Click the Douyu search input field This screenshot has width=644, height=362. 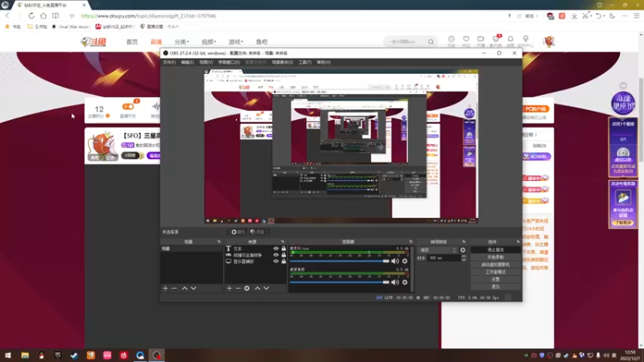pyautogui.click(x=406, y=42)
